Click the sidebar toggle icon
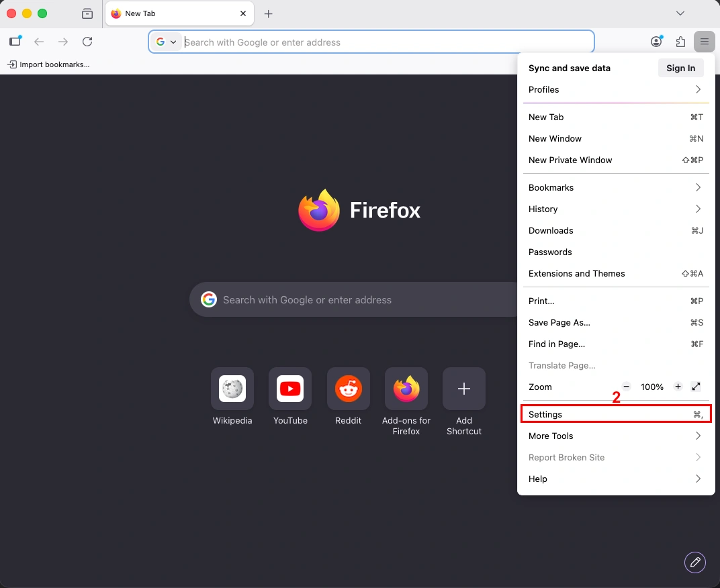The image size is (720, 588). pyautogui.click(x=15, y=42)
